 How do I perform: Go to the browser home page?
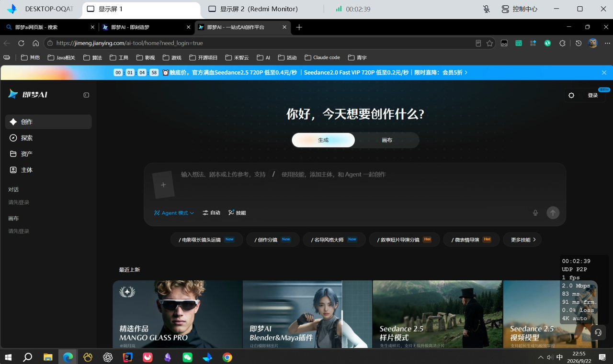(x=35, y=43)
